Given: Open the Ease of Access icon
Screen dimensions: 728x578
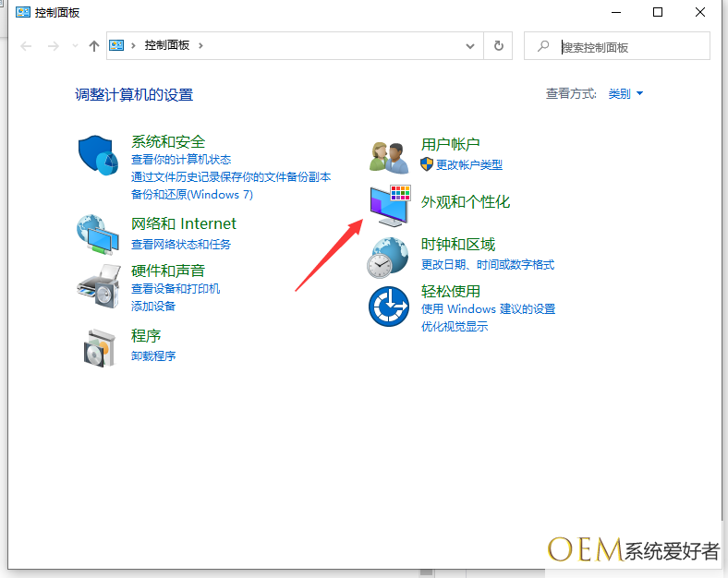Looking at the screenshot, I should pos(389,306).
